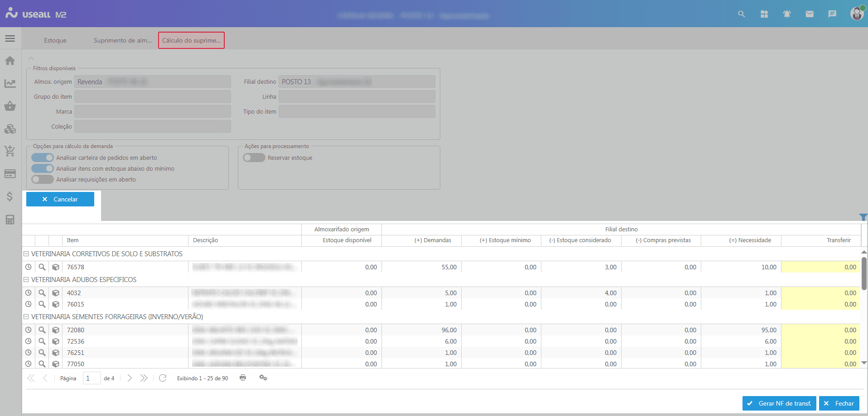The height and width of the screenshot is (416, 868).
Task: Open history clock for item 76578
Action: [29, 267]
